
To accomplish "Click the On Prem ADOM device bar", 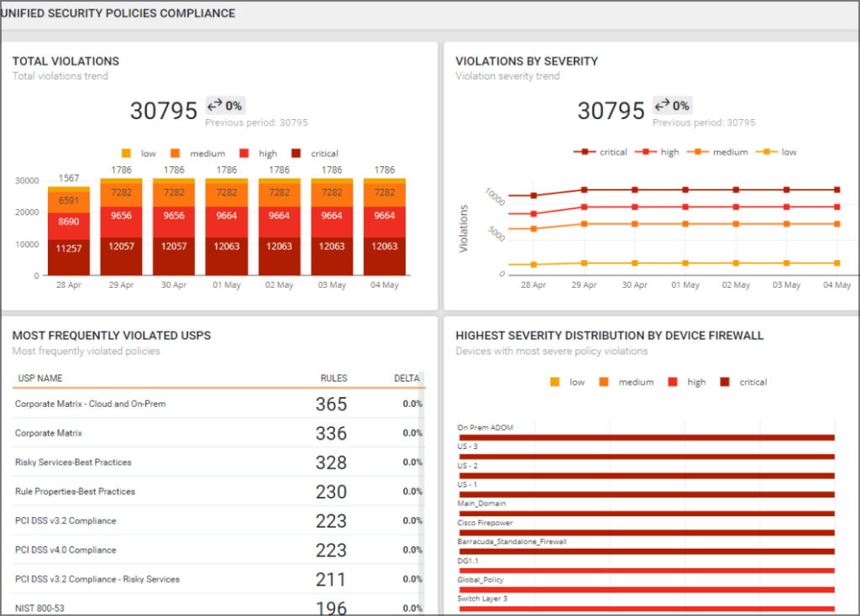I will [647, 437].
